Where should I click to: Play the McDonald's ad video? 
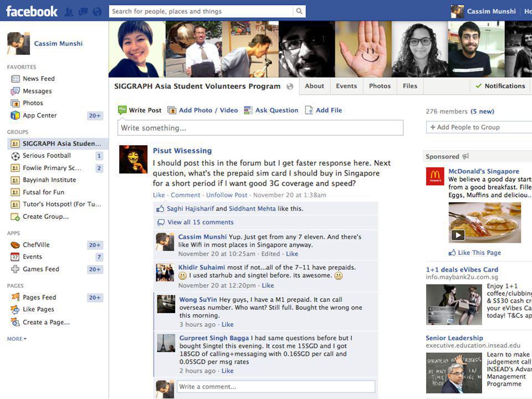point(458,235)
